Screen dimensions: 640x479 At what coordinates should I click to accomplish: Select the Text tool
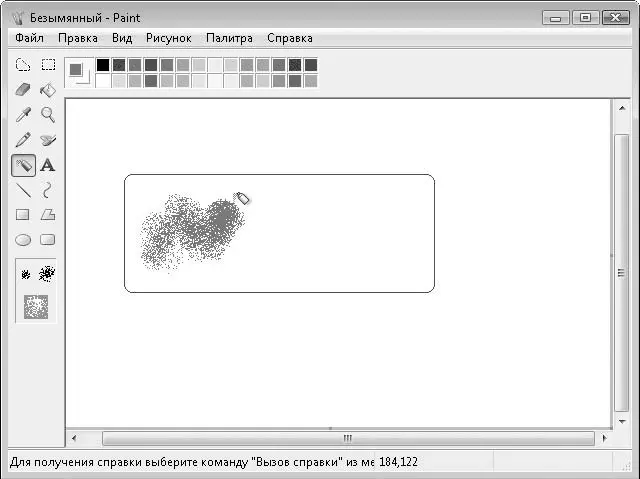(48, 165)
